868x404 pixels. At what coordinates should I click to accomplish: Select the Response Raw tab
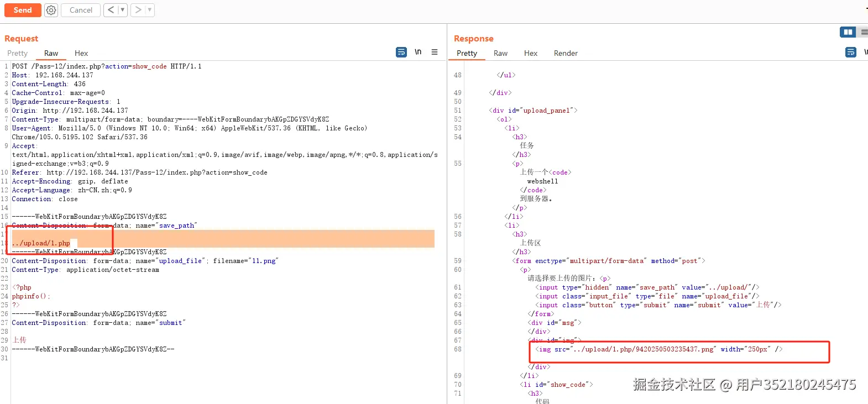click(500, 53)
